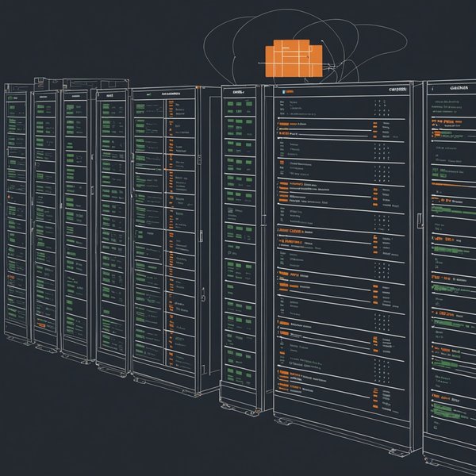
Task: Click the header label of the narrow green-lit rack
Action: coord(237,92)
